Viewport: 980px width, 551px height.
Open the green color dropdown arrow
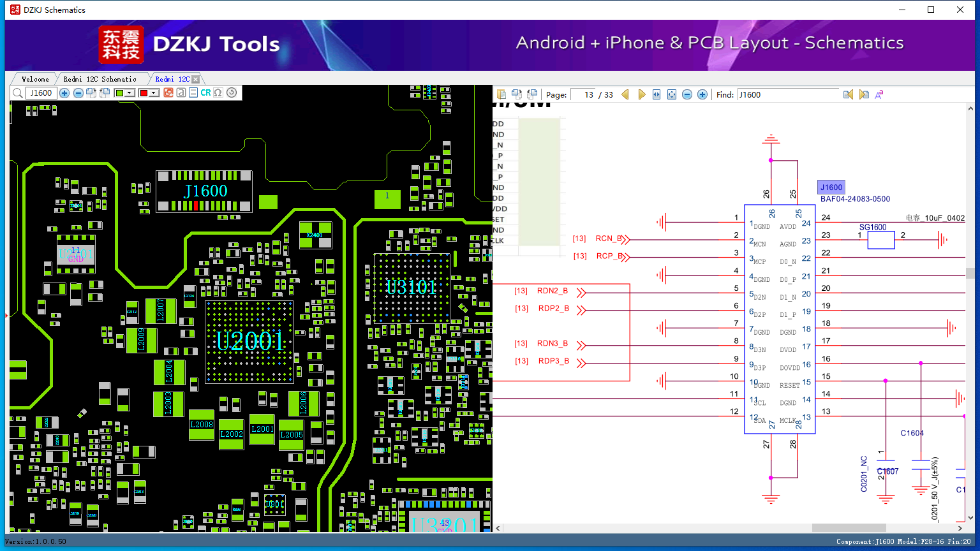click(x=130, y=93)
